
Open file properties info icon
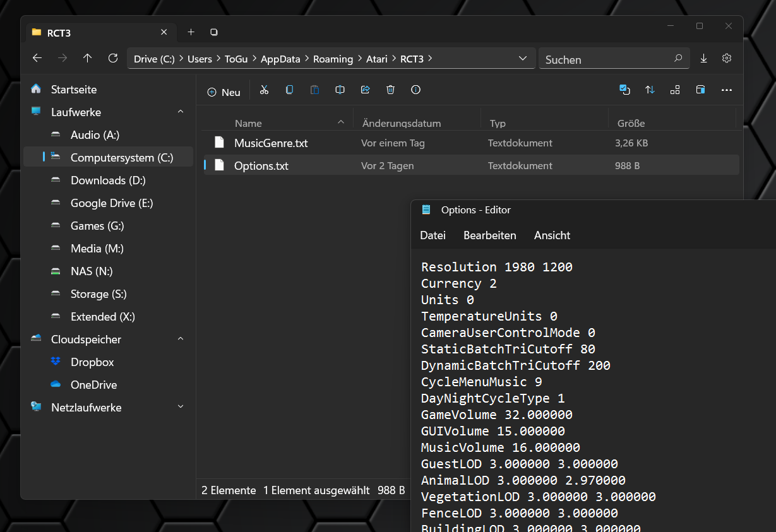[415, 90]
